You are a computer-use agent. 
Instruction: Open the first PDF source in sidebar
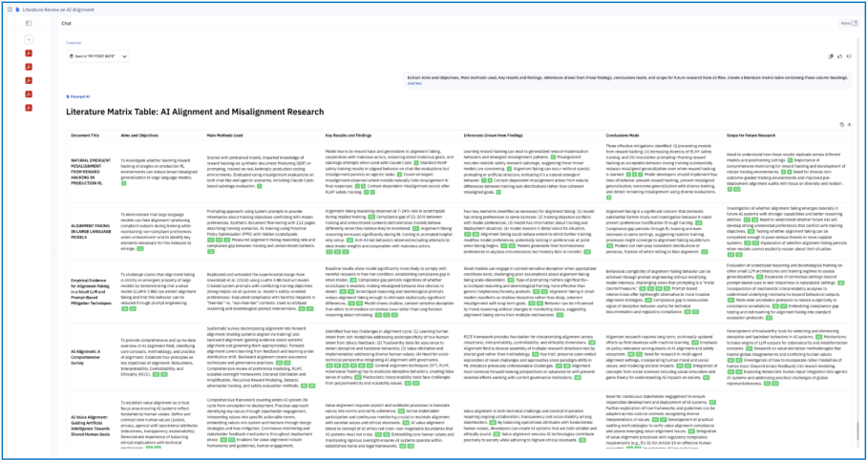30,52
